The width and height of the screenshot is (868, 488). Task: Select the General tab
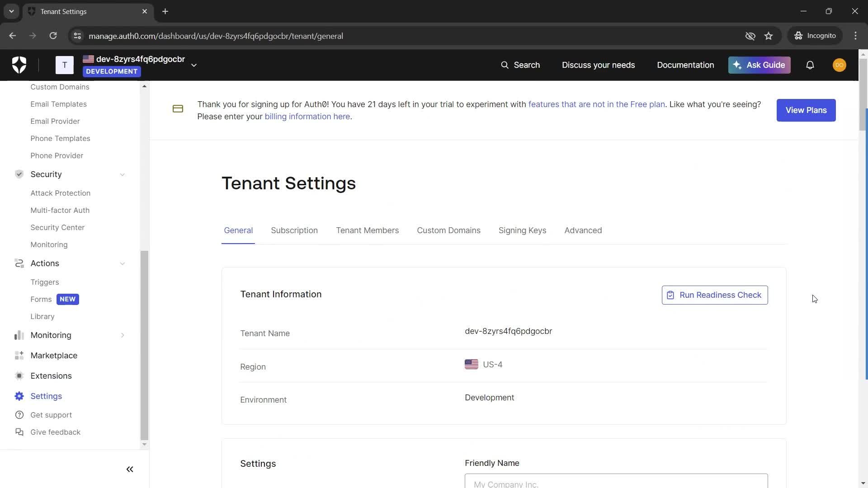tap(238, 230)
